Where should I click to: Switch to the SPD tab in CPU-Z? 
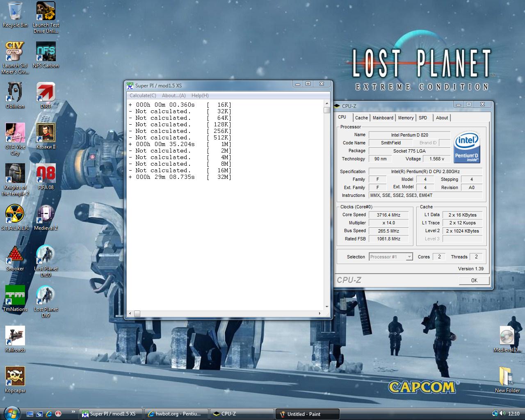point(423,118)
